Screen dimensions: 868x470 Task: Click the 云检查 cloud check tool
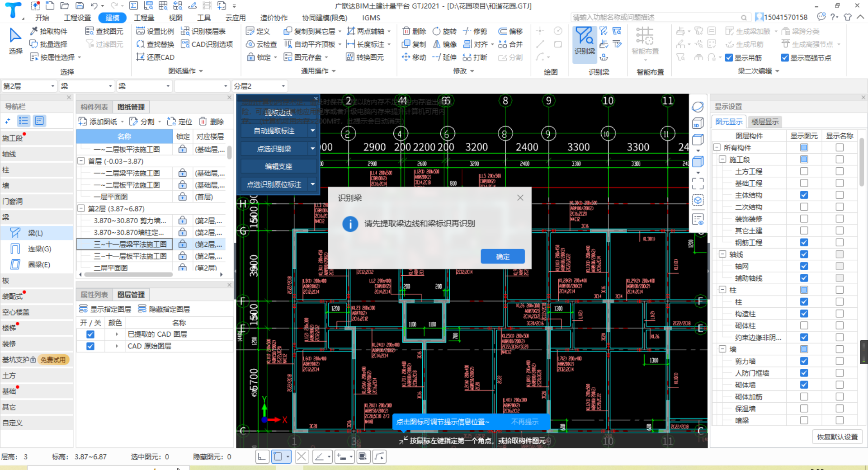(x=261, y=44)
